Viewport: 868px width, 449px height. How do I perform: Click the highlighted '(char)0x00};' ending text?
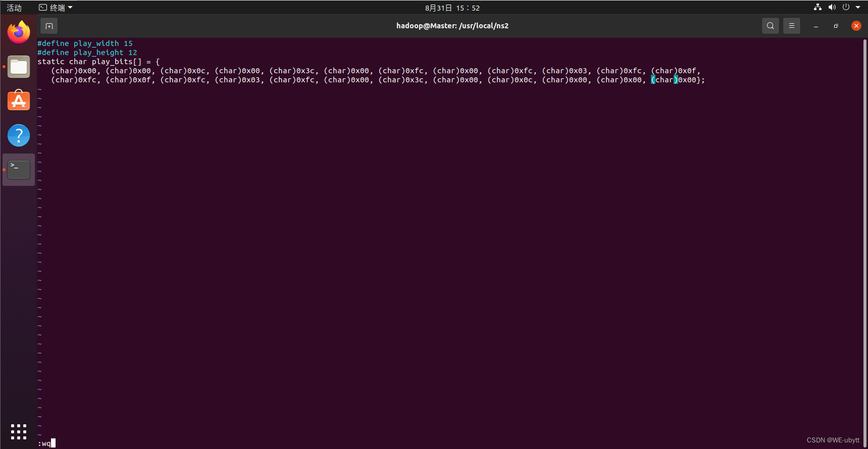pos(678,80)
